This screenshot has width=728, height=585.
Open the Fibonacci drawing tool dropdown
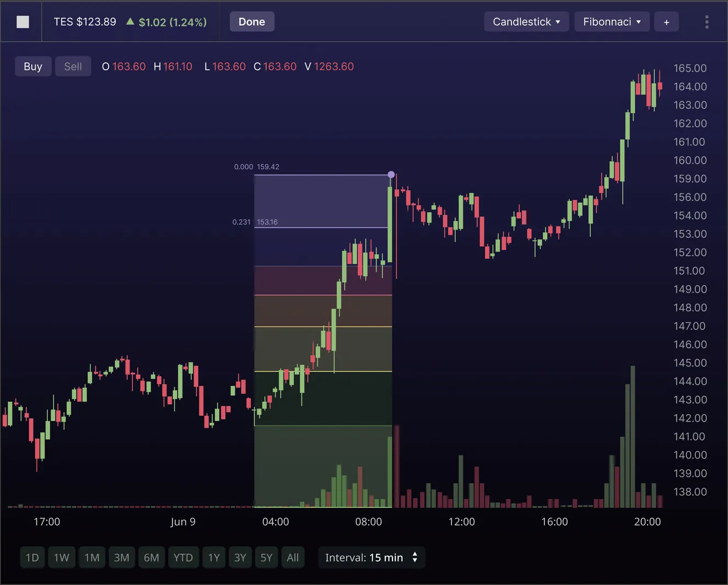(612, 22)
